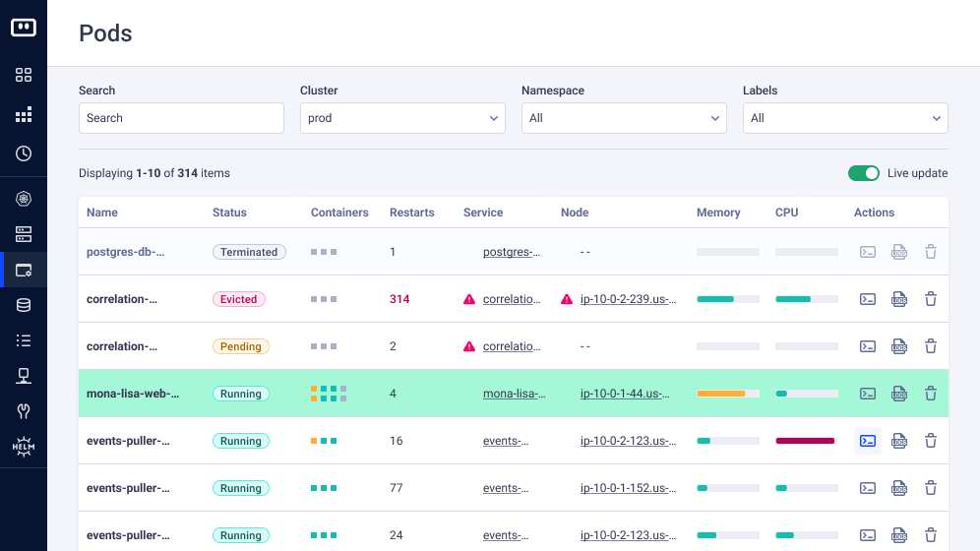Open the Cluster dropdown showing prod
The image size is (980, 551).
[402, 118]
